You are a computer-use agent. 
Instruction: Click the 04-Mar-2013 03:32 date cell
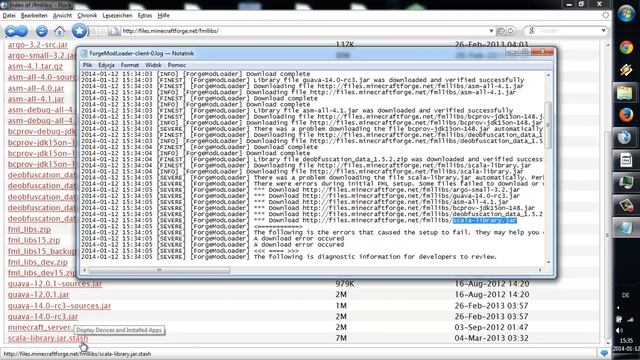pos(491,338)
